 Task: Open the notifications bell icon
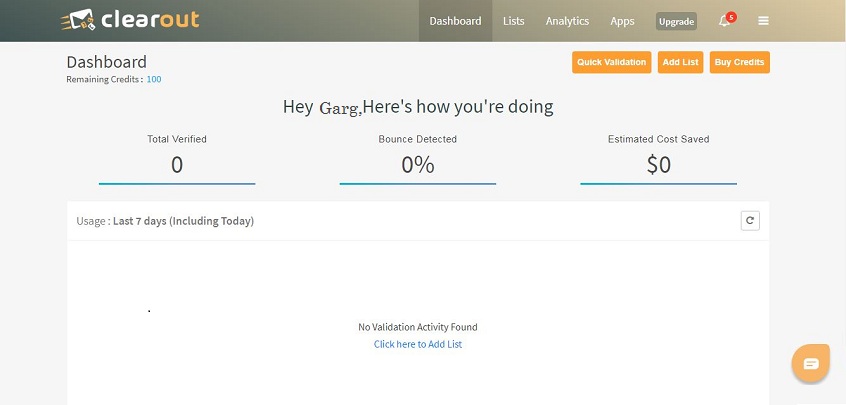[724, 22]
